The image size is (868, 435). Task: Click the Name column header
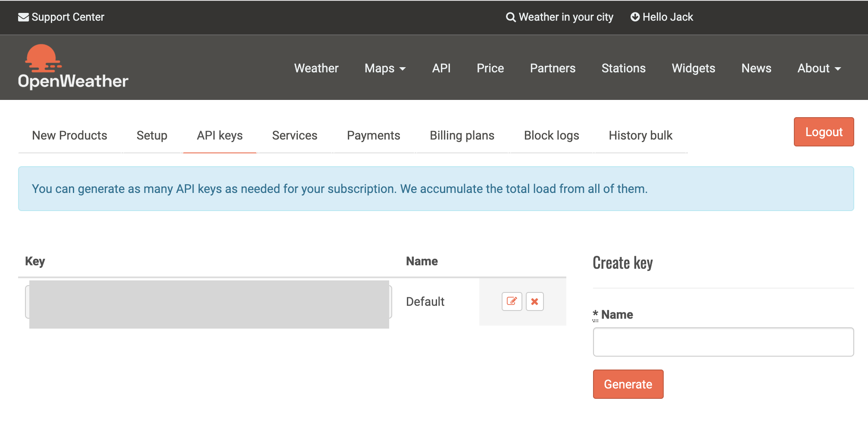(x=422, y=261)
